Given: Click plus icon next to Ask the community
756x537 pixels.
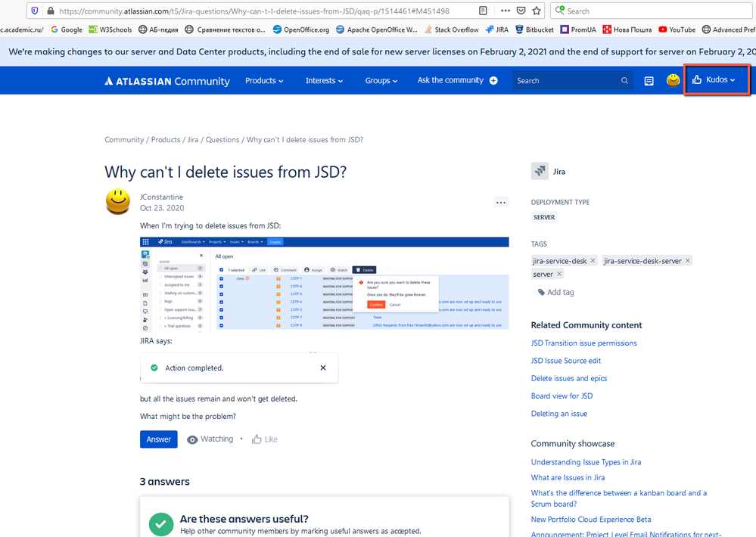Looking at the screenshot, I should [x=493, y=80].
